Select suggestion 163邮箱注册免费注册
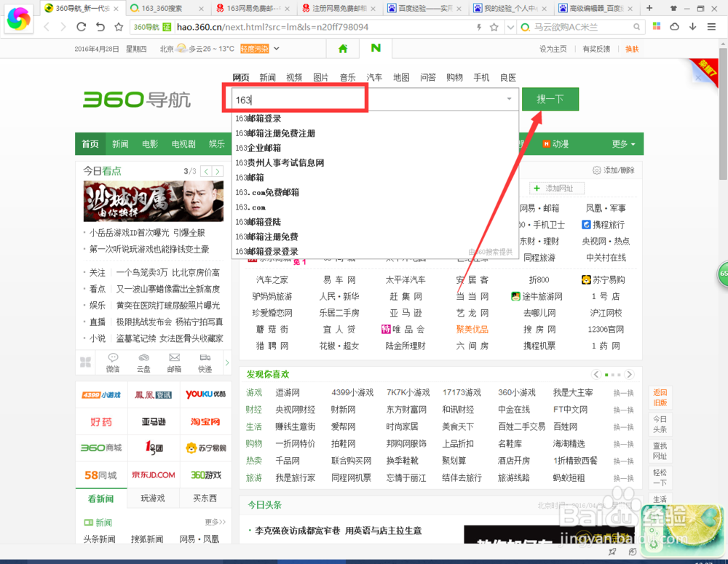The width and height of the screenshot is (728, 564). point(275,133)
